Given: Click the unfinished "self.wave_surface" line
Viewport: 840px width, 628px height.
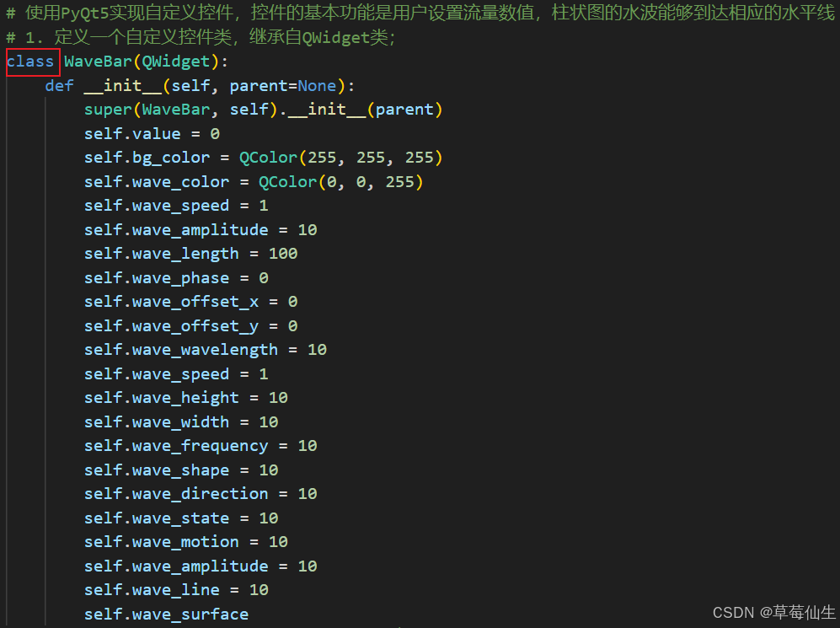Looking at the screenshot, I should (x=166, y=614).
